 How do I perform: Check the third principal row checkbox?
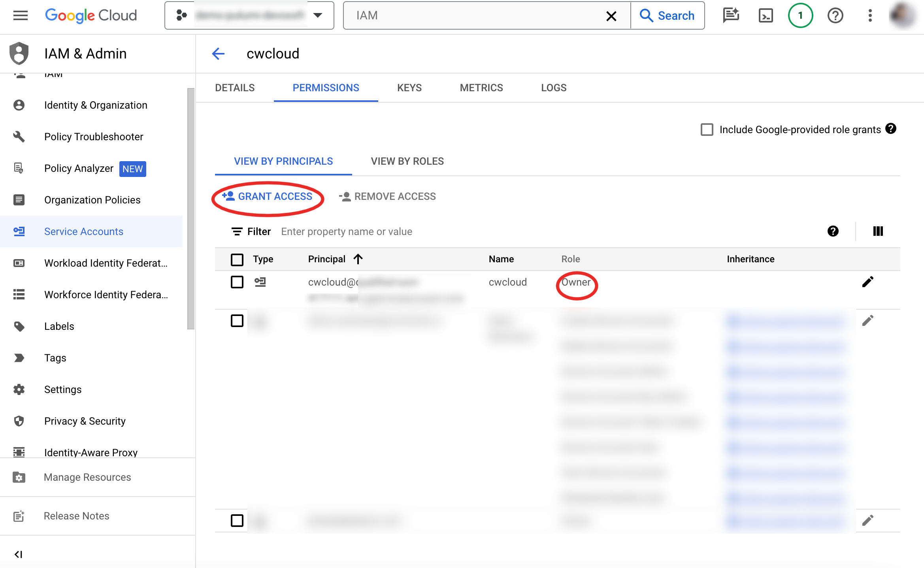[237, 521]
